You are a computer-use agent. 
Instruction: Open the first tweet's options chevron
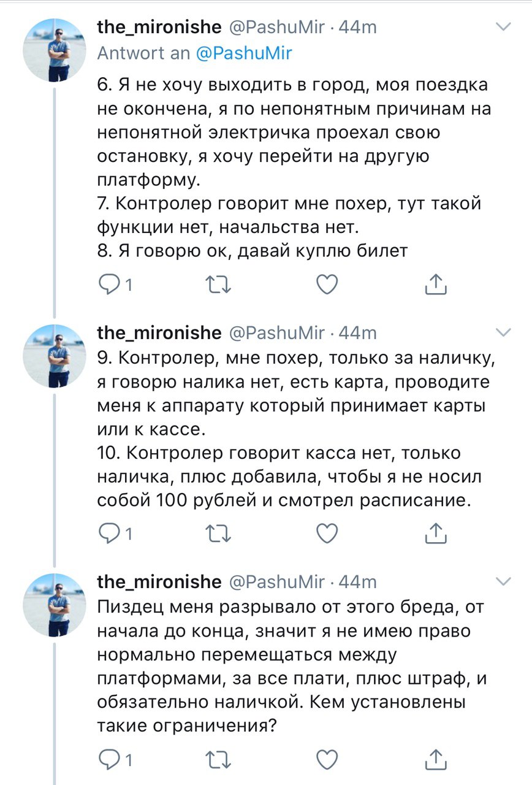coord(503,27)
